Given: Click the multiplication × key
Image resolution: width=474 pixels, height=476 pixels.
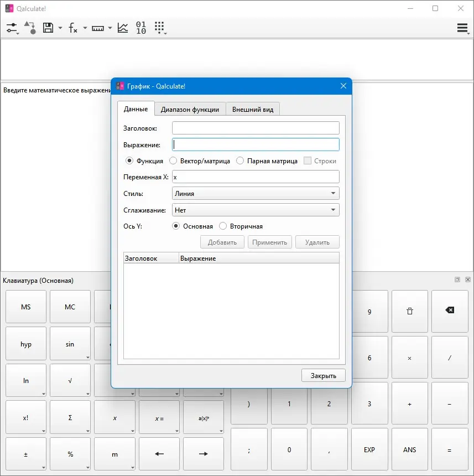Looking at the screenshot, I should [410, 358].
